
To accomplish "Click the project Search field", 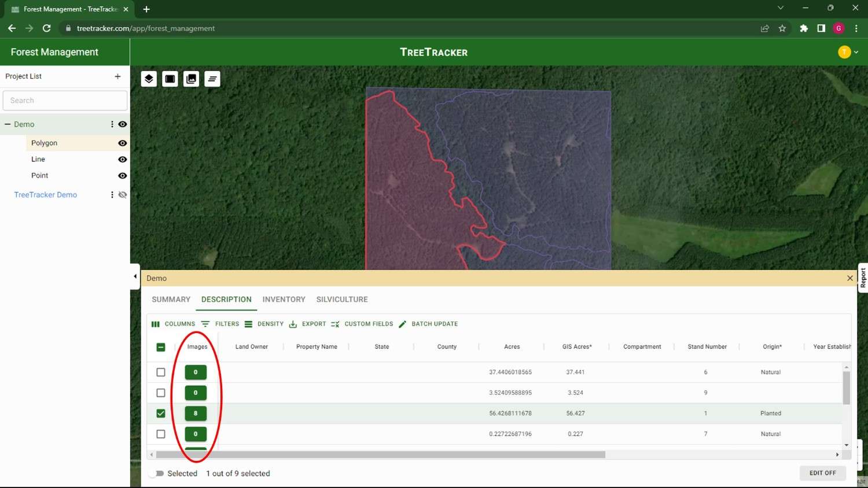I will click(65, 101).
